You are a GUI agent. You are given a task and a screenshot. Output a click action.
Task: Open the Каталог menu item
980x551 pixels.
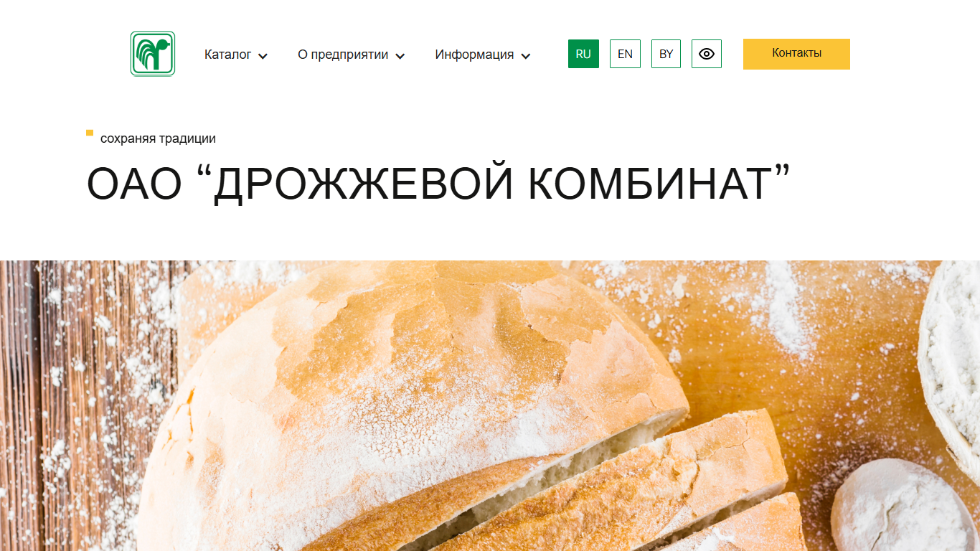click(x=227, y=55)
